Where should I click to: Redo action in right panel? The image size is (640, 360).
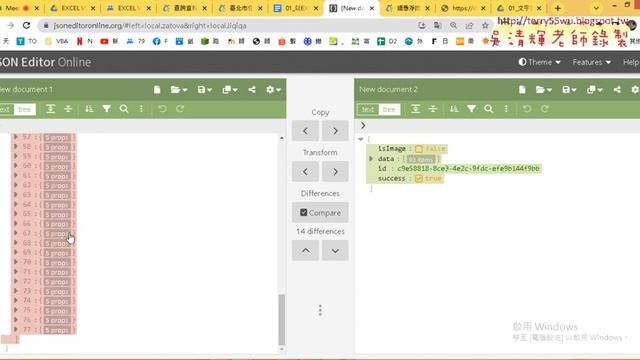point(545,109)
